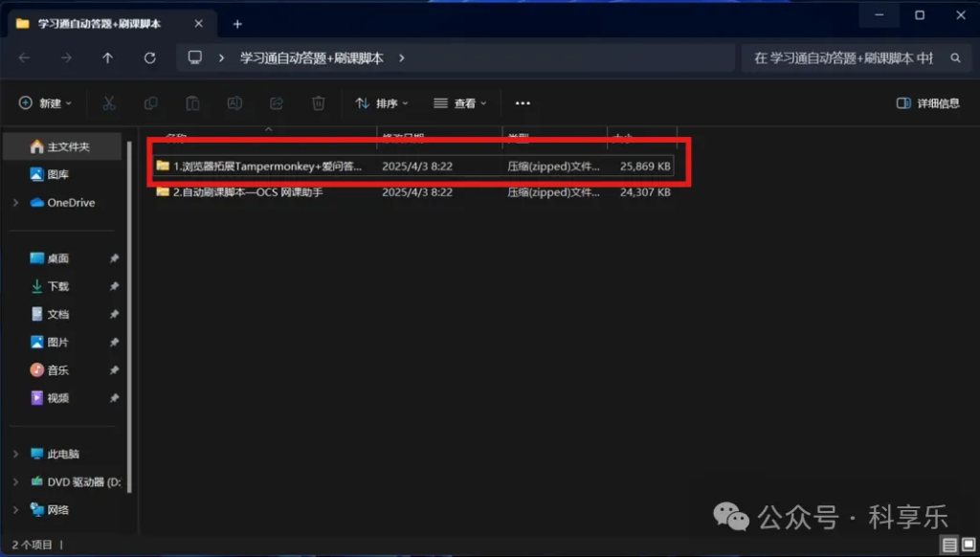Click the 25,869 KB size cell
The width and height of the screenshot is (980, 557).
645,167
